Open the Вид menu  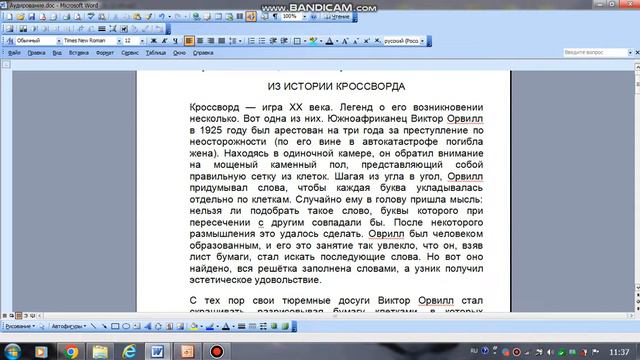tap(57, 53)
